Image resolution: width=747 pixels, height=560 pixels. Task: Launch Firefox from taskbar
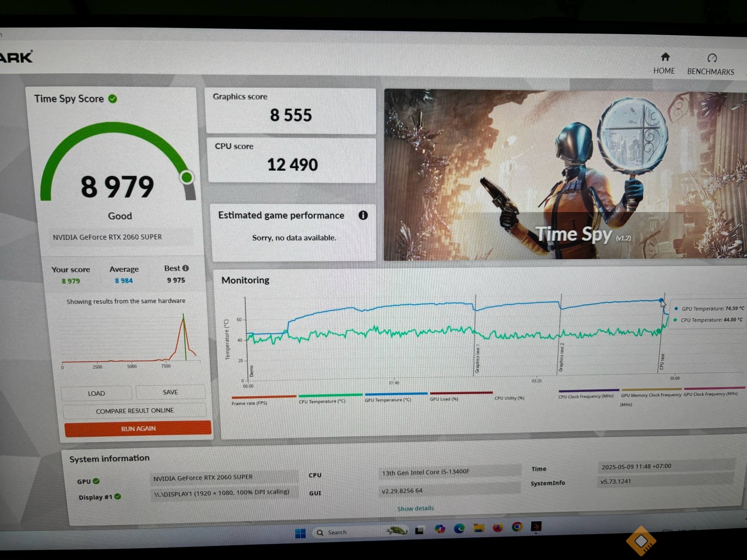click(498, 527)
